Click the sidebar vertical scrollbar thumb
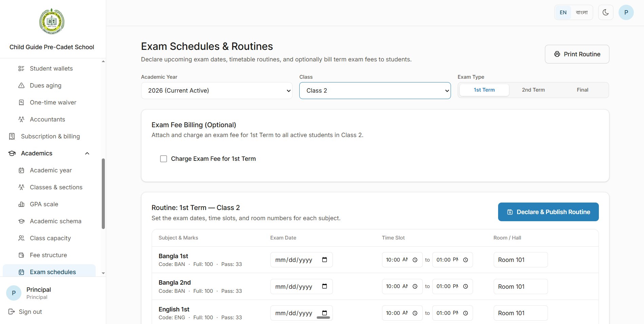The width and height of the screenshot is (644, 324). click(x=103, y=194)
